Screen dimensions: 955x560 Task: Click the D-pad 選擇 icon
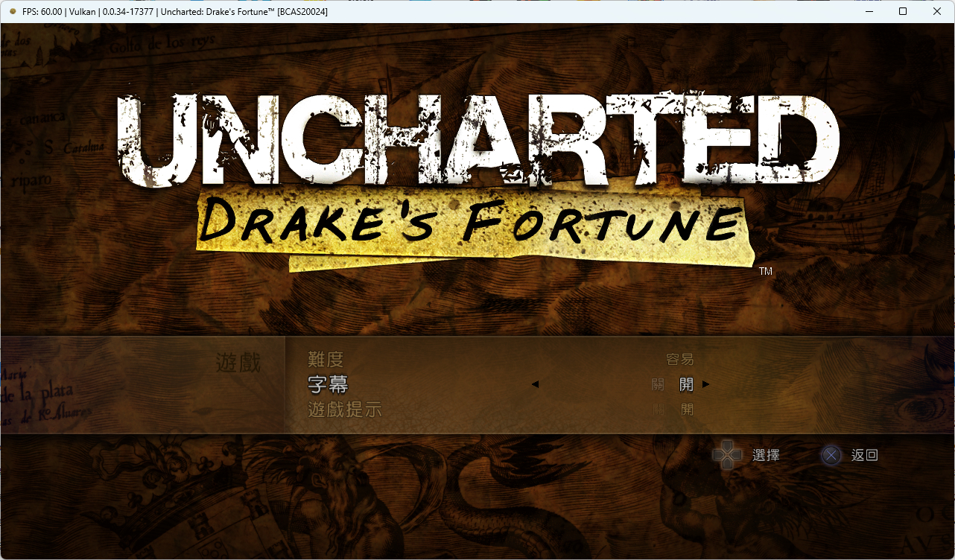pyautogui.click(x=727, y=455)
